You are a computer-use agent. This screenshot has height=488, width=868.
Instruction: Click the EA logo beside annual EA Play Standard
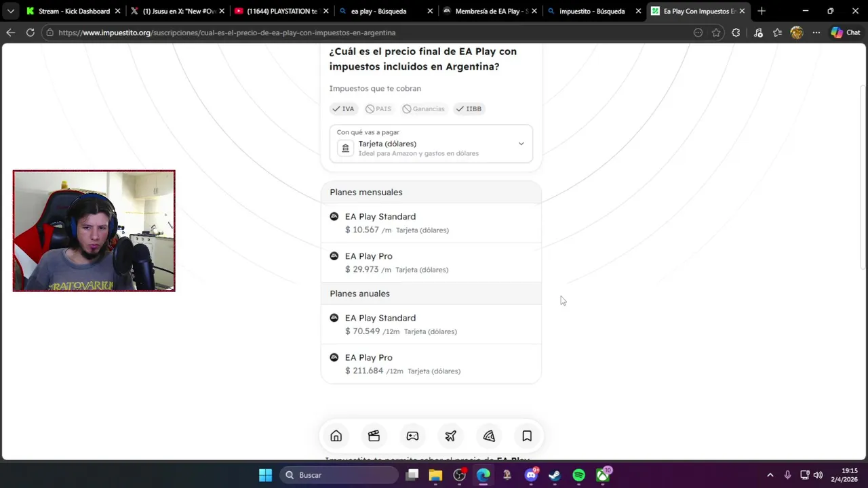click(x=334, y=318)
